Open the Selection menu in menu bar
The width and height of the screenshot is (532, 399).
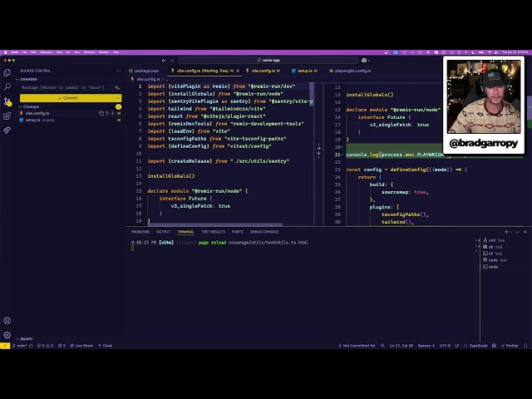47,52
